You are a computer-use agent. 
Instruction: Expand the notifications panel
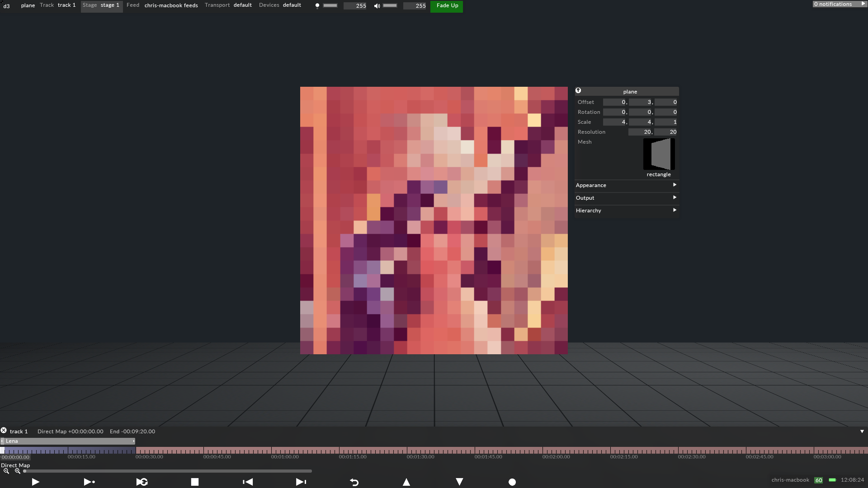click(x=839, y=4)
